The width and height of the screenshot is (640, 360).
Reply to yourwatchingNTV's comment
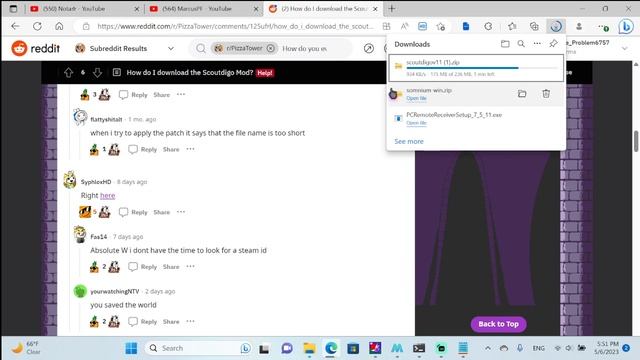143,322
